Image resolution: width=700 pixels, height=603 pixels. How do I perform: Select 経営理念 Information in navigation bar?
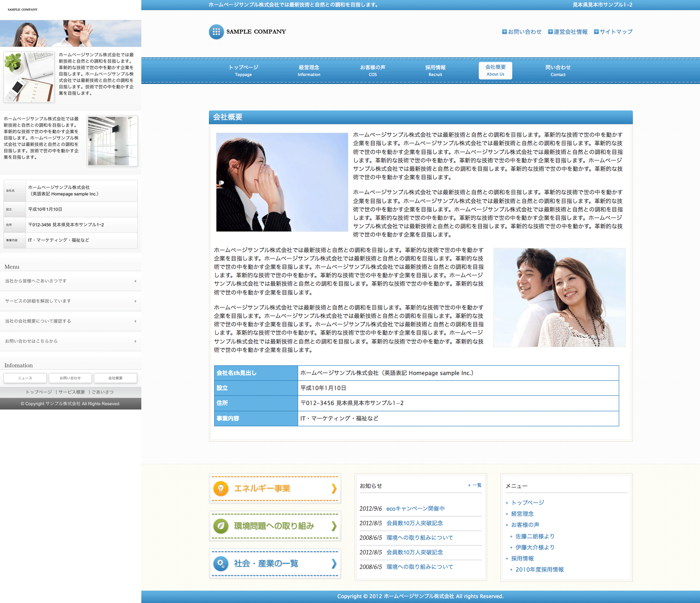point(309,70)
